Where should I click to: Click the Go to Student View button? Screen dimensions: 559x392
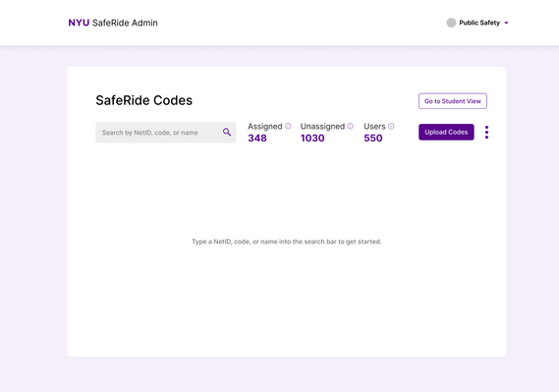click(453, 101)
